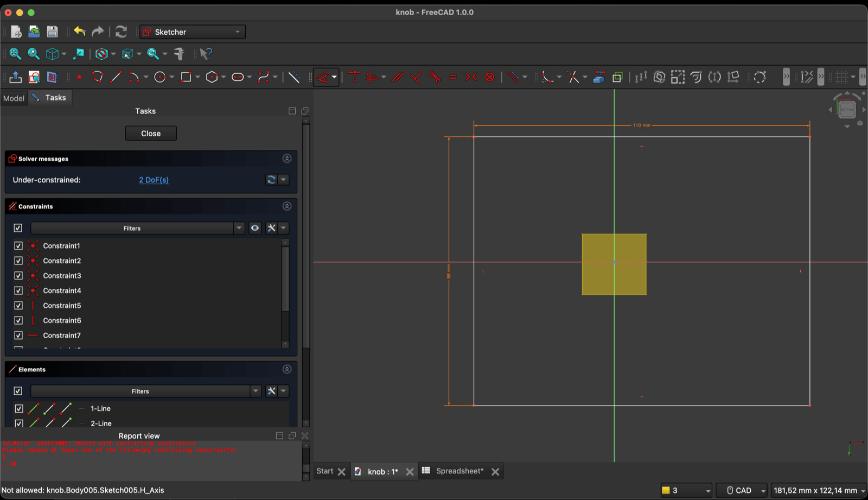Select the Create Slot tool
Screen dimensions: 868x500
[x=238, y=77]
